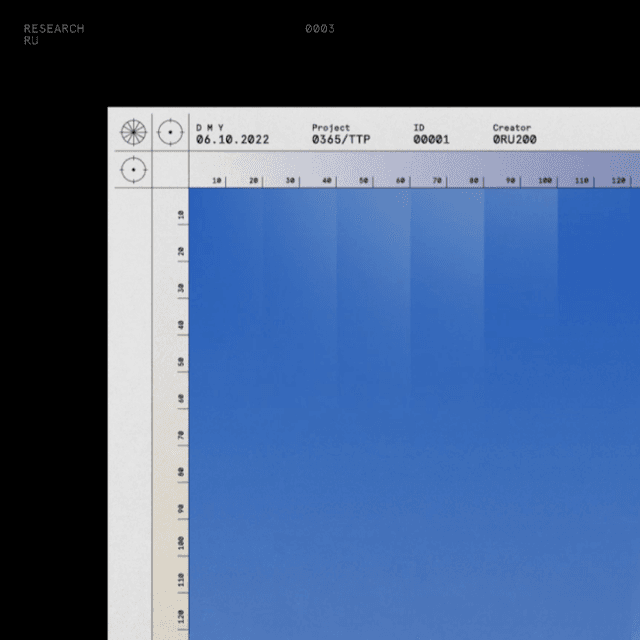Image resolution: width=640 pixels, height=640 pixels.
Task: Click the Creator label in header
Action: tap(511, 128)
